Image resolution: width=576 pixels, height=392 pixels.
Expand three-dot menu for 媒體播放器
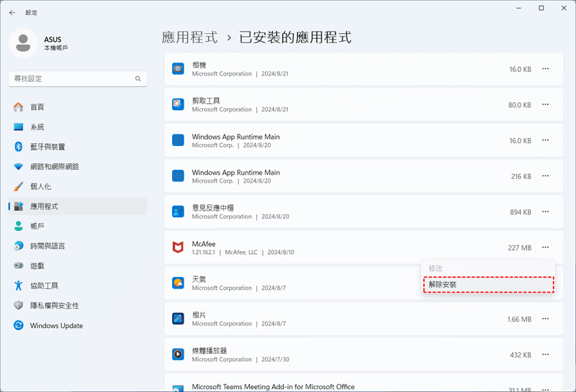[545, 355]
